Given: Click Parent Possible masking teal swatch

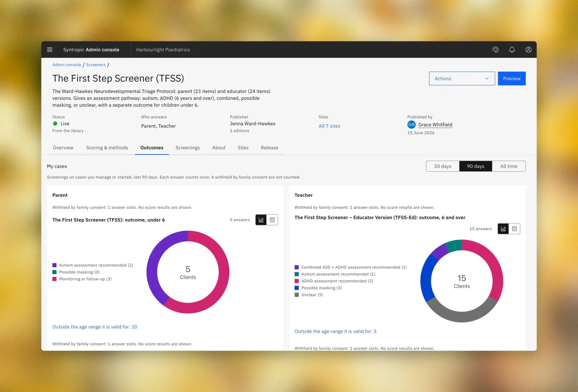Looking at the screenshot, I should pyautogui.click(x=54, y=272).
